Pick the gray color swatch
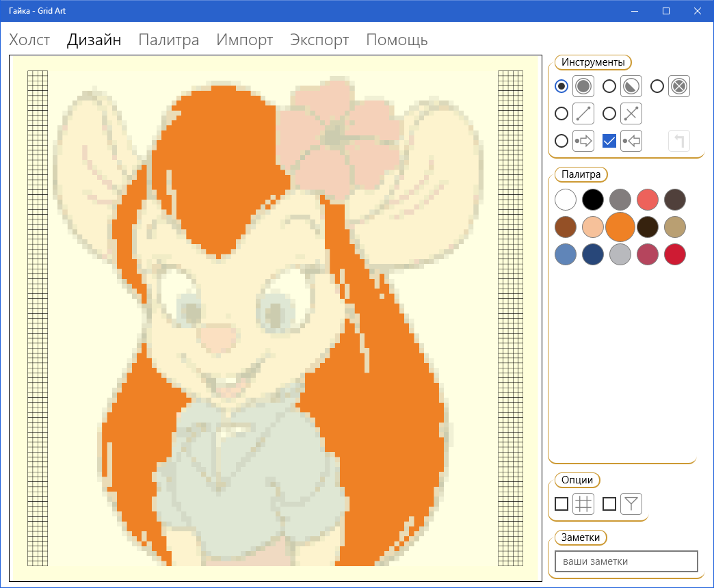The image size is (714, 588). click(x=620, y=200)
